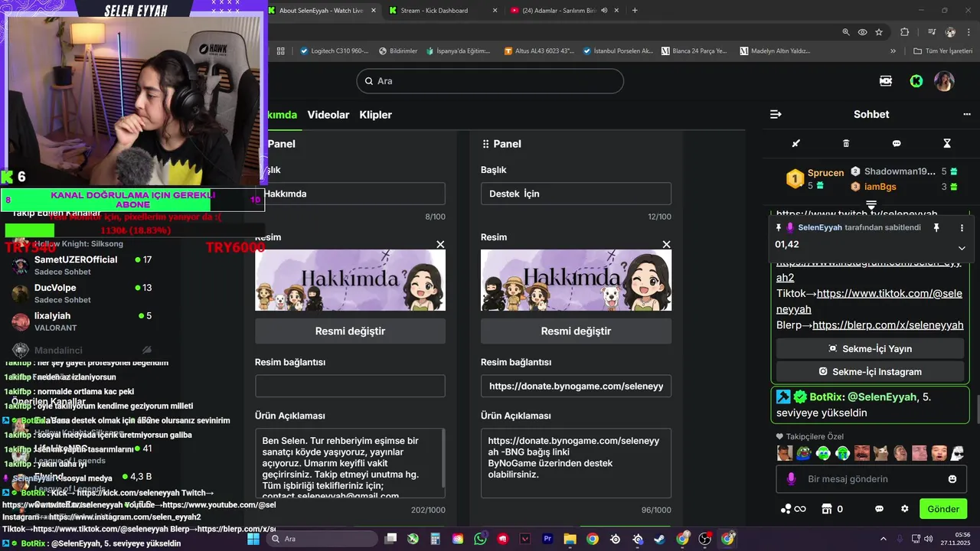Screen dimensions: 980x551
Task: Open Logitech C310 bookmark
Action: pos(334,51)
